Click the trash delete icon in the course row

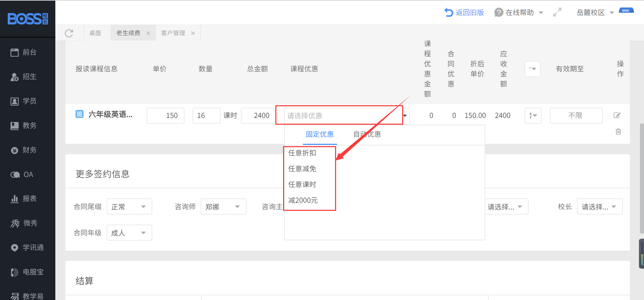click(x=618, y=132)
